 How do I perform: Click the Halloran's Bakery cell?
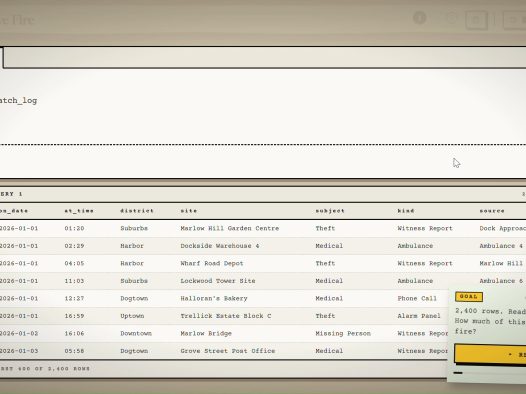(x=214, y=298)
